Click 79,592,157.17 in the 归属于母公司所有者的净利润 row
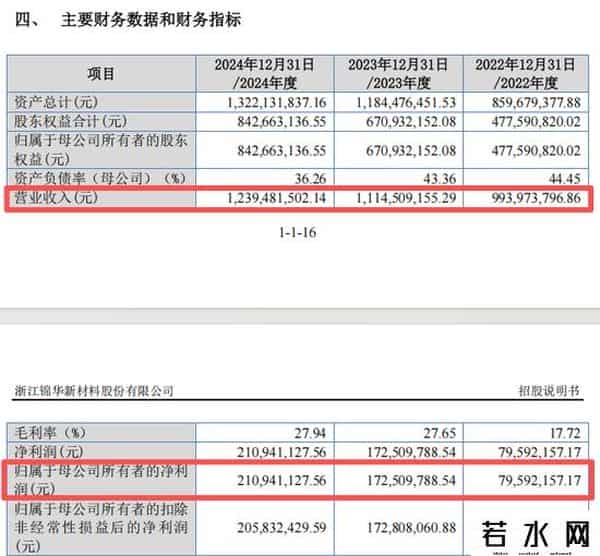Image resolution: width=600 pixels, height=556 pixels. [540, 481]
